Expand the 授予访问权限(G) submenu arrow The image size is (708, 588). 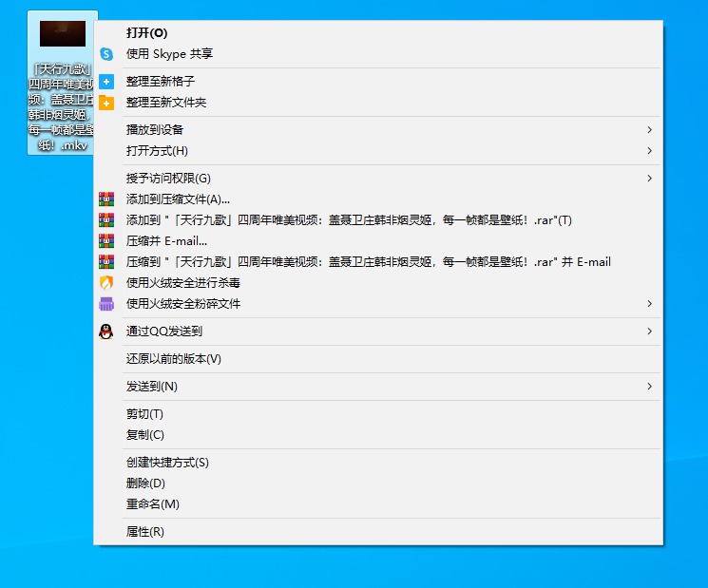(x=649, y=179)
